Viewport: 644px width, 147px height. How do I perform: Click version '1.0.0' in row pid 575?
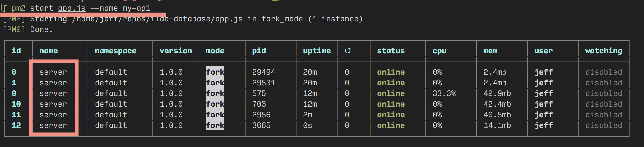[171, 93]
